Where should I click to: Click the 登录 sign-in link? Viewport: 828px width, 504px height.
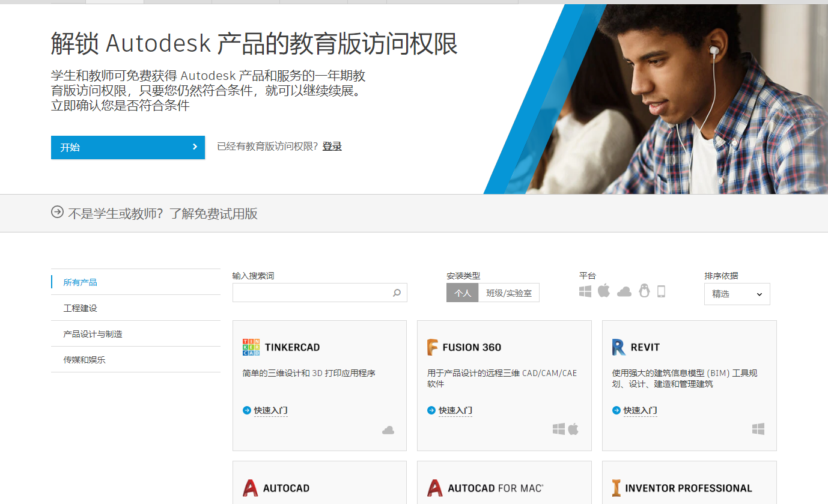click(x=332, y=147)
